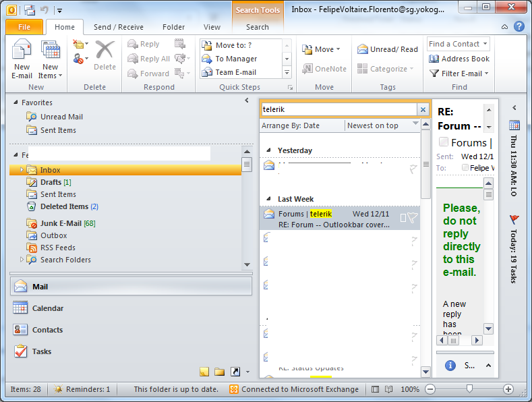
Task: Click the Folder List icon
Action: [x=220, y=372]
